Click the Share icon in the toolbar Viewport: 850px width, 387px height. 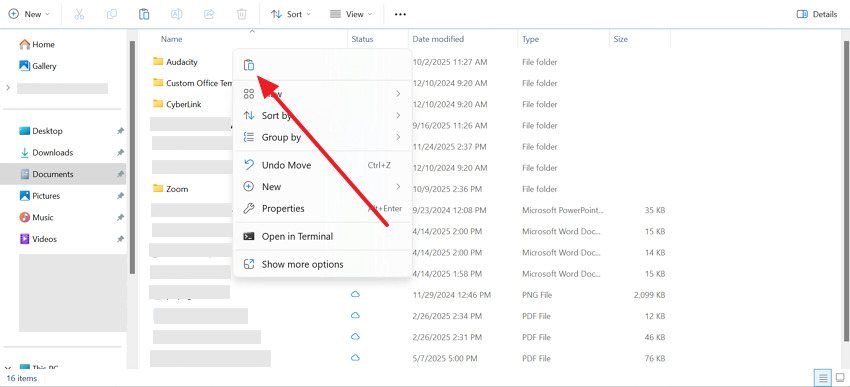[x=209, y=14]
